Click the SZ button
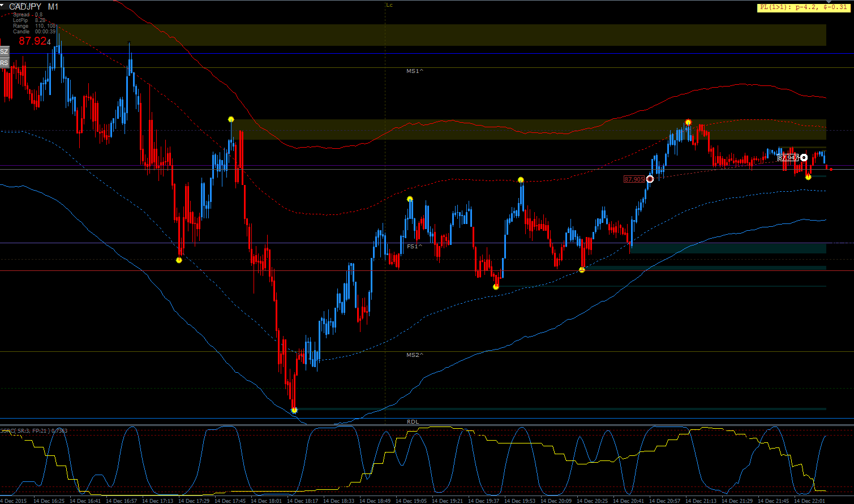 (4, 51)
